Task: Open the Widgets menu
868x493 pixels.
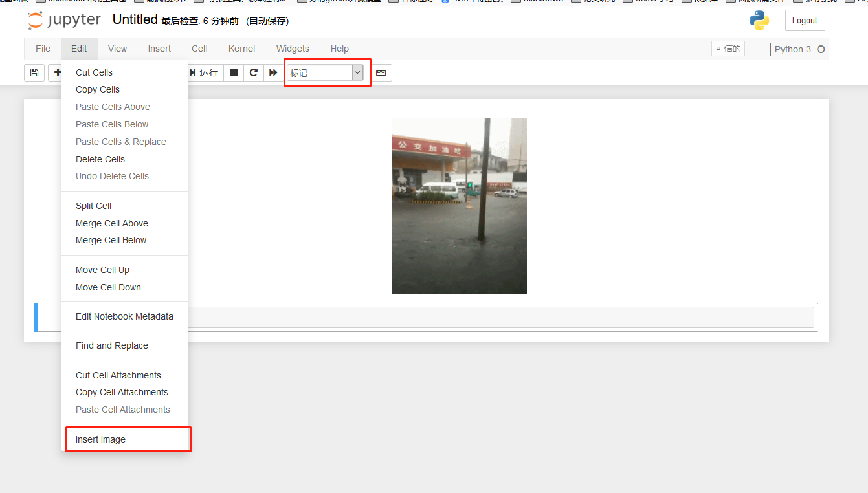Action: [x=293, y=49]
